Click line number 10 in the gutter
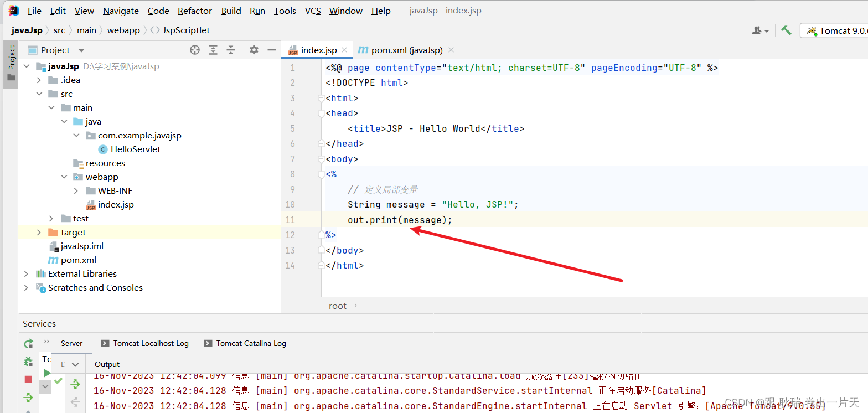Screen dimensions: 868x413 click(290, 205)
